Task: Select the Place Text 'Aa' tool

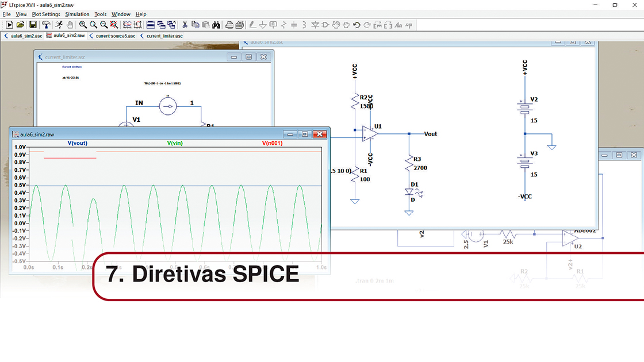Action: point(398,25)
